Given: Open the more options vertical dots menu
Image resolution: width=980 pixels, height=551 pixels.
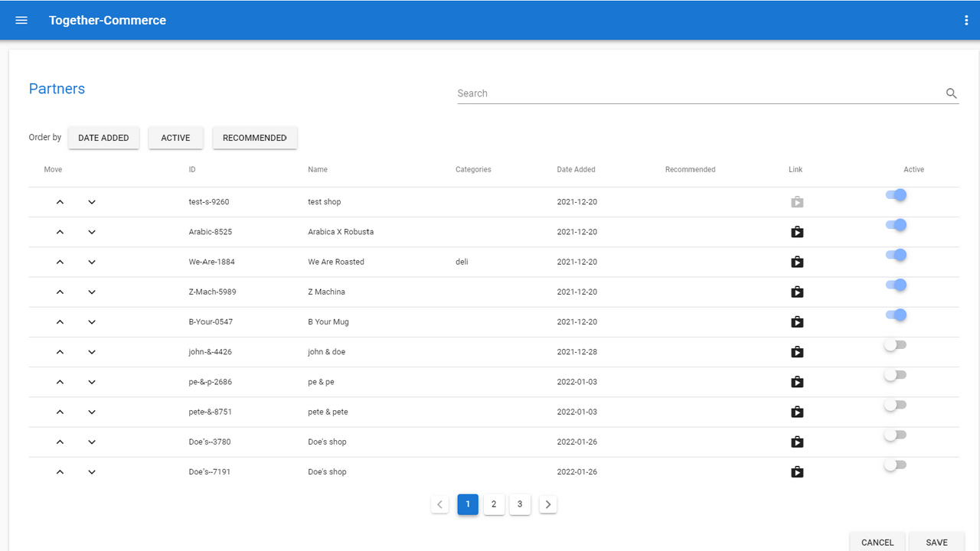Looking at the screenshot, I should pos(966,21).
